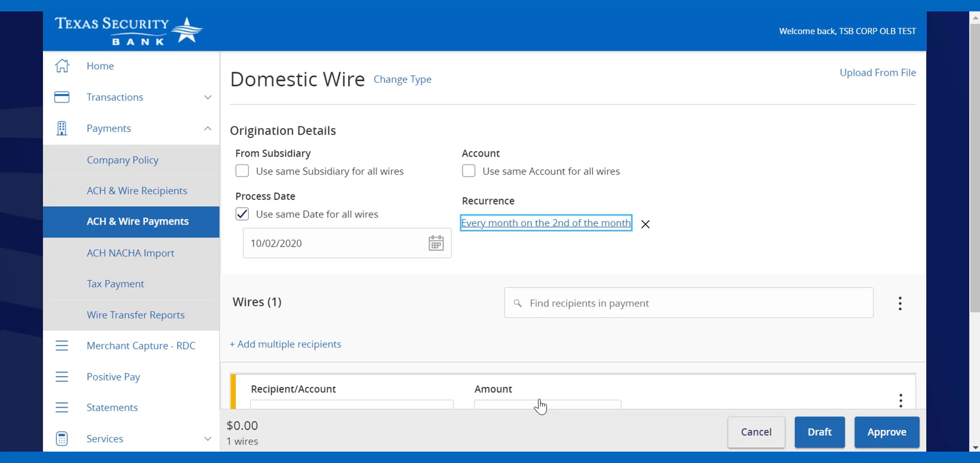Click the Change Type link
This screenshot has width=980, height=463.
(402, 79)
